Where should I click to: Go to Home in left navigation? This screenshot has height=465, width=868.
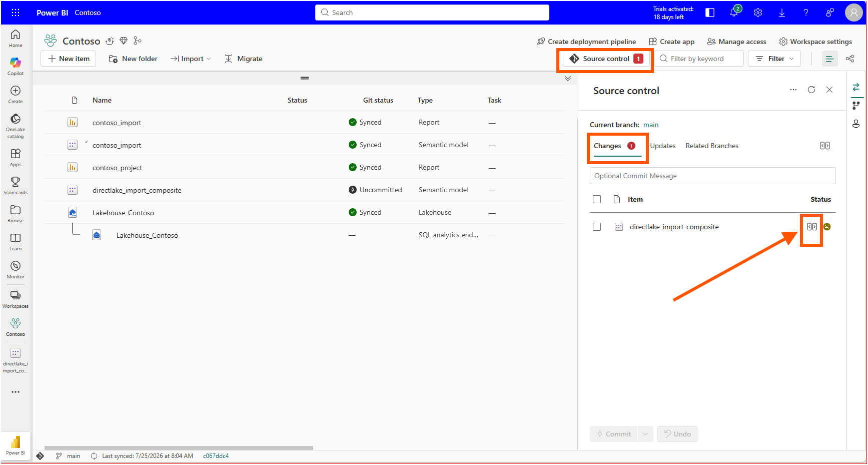16,38
